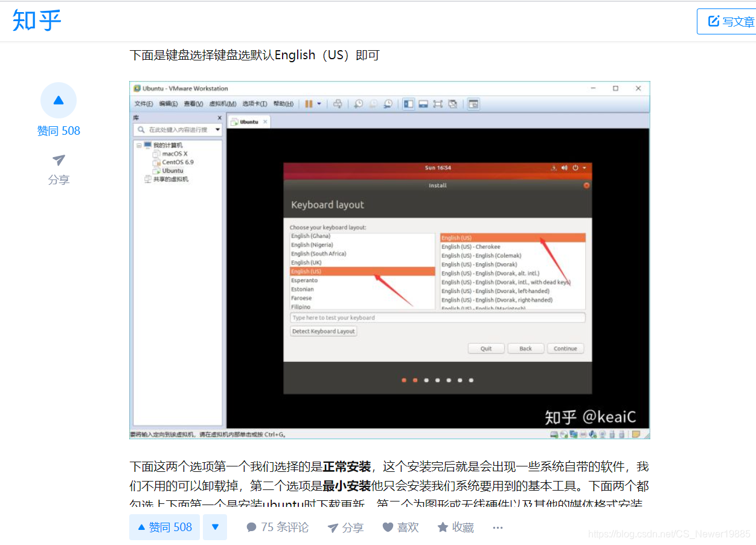Image resolution: width=756 pixels, height=545 pixels.
Task: Open the 查看(V) menu in VMware
Action: pyautogui.click(x=194, y=104)
